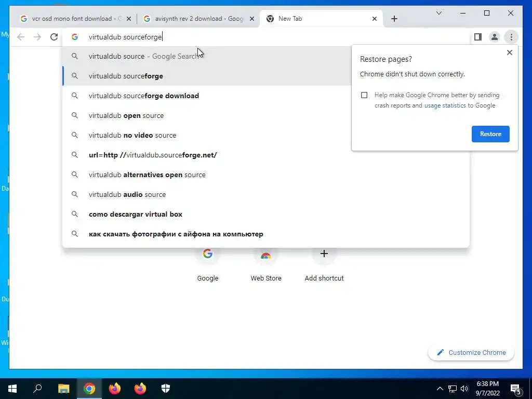Enable sending crash reports checkbox

364,95
